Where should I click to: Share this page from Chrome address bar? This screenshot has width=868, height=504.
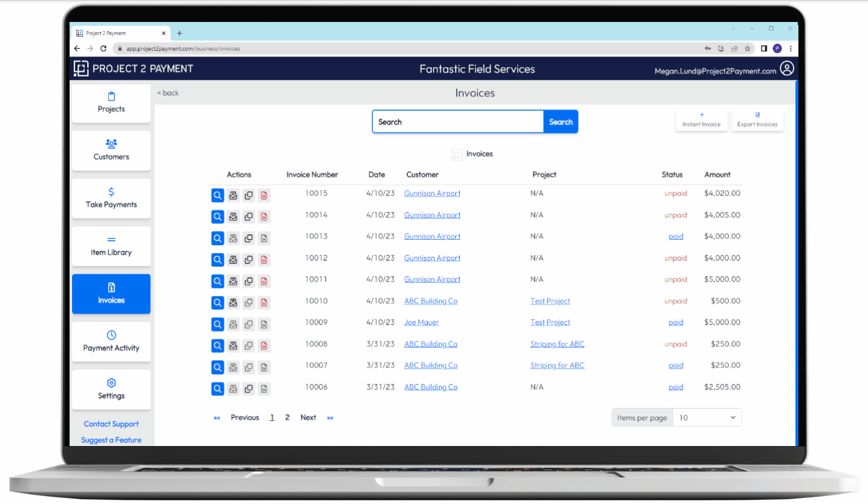[734, 48]
